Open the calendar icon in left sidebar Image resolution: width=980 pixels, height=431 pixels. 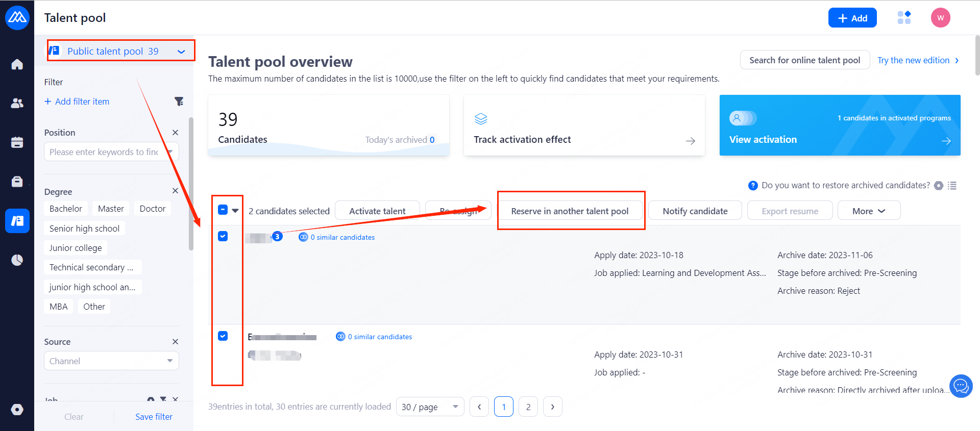(x=17, y=142)
